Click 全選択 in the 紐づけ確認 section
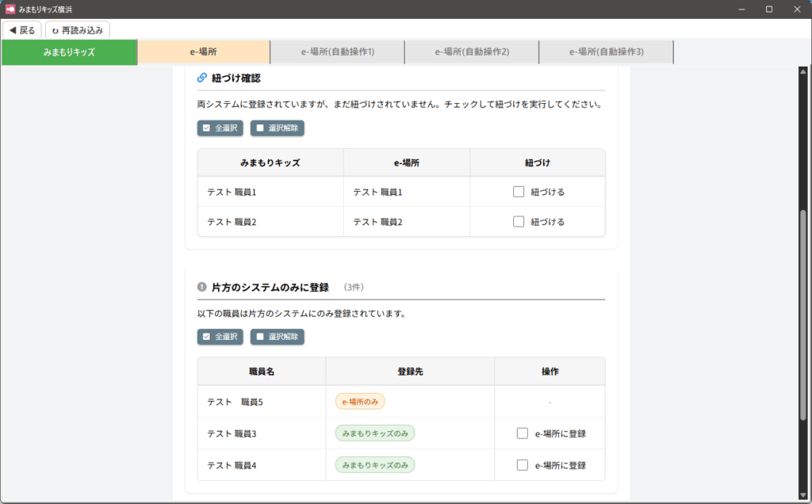812x504 pixels. [220, 128]
